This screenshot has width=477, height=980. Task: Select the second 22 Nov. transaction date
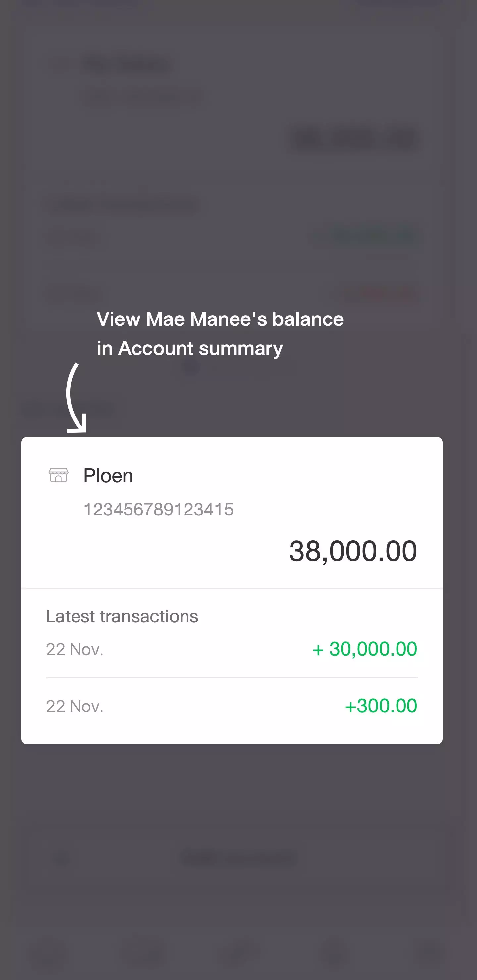75,707
